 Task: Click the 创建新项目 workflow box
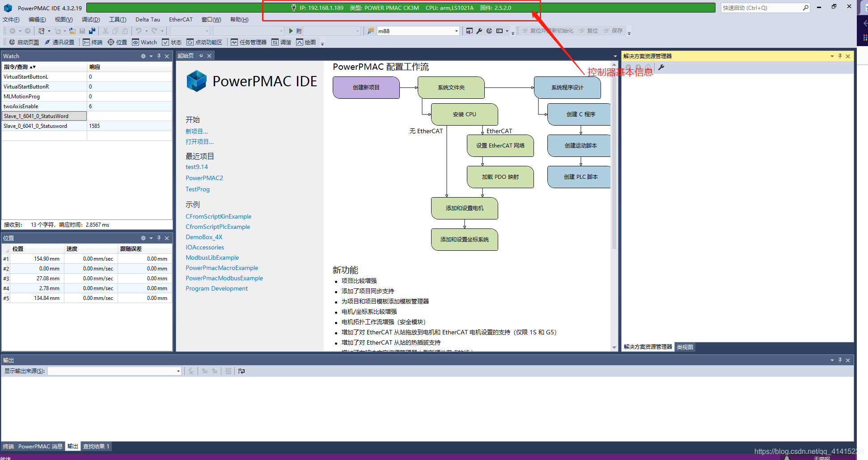point(366,88)
